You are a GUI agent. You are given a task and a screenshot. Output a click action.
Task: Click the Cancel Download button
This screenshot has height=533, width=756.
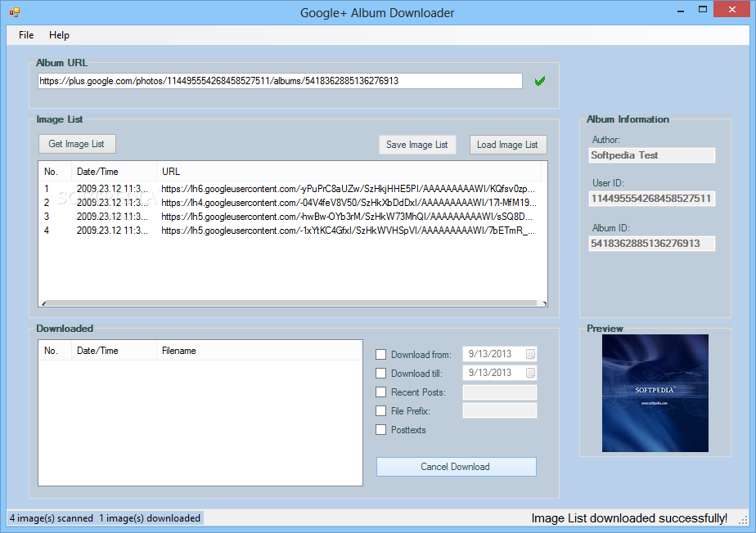456,467
